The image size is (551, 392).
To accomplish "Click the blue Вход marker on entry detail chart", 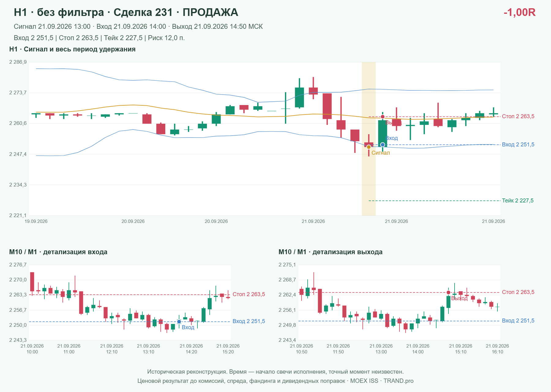I will (x=179, y=322).
